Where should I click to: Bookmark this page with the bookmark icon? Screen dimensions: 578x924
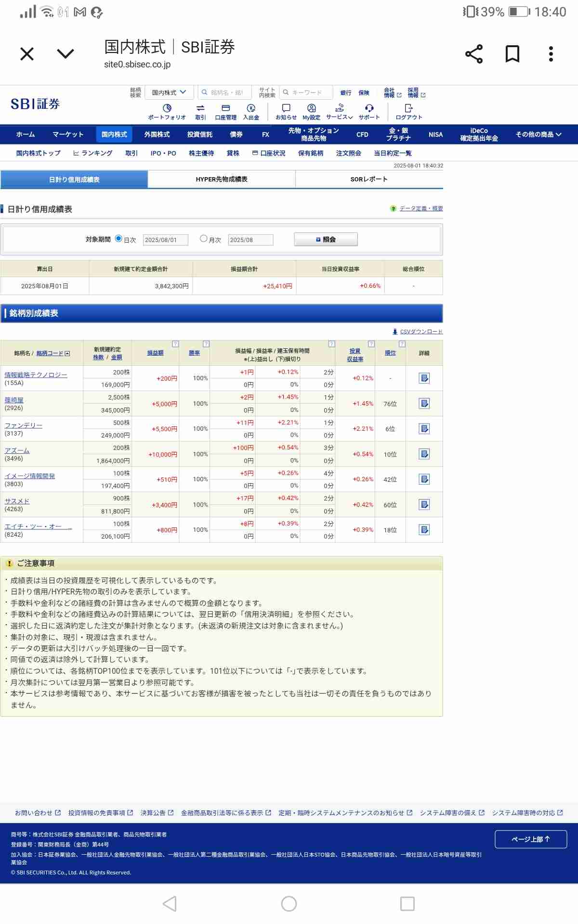[512, 54]
